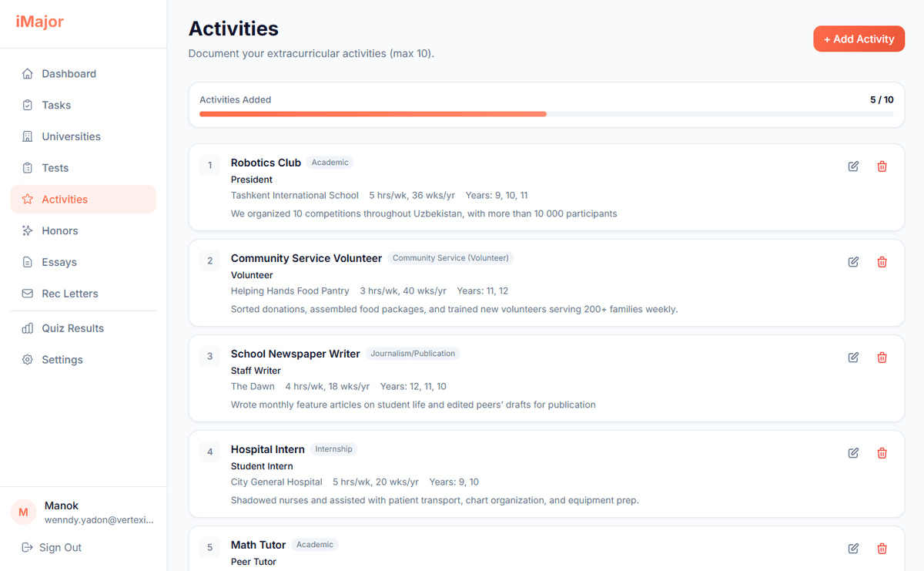Screen dimensions: 924x571
Task: Edit the Hospital Intern activity
Action: click(x=853, y=452)
